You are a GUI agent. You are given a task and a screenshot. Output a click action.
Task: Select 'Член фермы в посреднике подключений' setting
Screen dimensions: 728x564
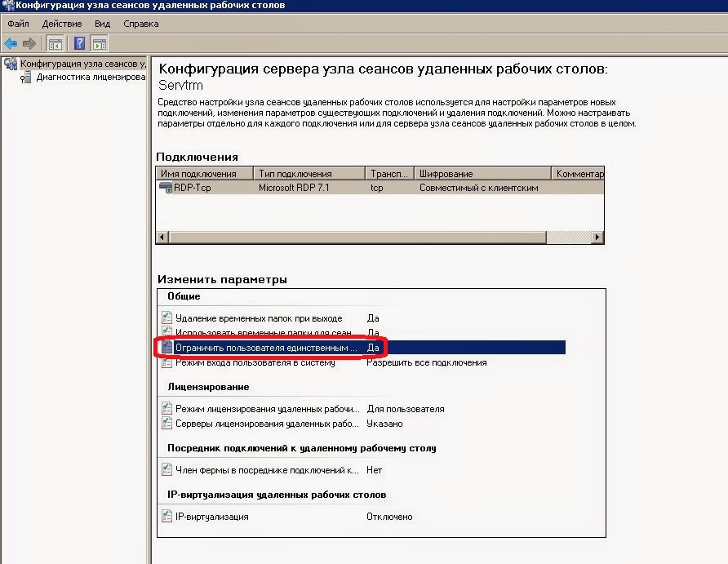click(267, 470)
